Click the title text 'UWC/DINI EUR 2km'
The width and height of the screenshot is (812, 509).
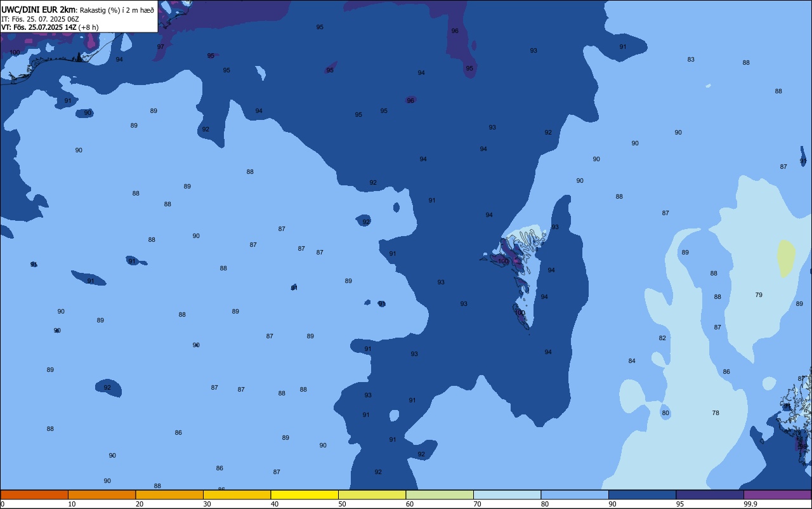(38, 10)
